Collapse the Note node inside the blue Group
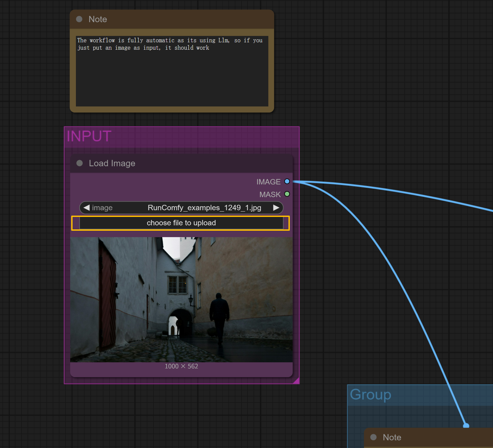 pos(373,437)
